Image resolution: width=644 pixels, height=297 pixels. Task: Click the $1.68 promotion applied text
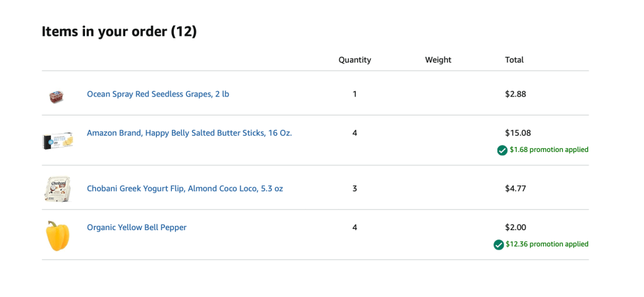pyautogui.click(x=549, y=150)
